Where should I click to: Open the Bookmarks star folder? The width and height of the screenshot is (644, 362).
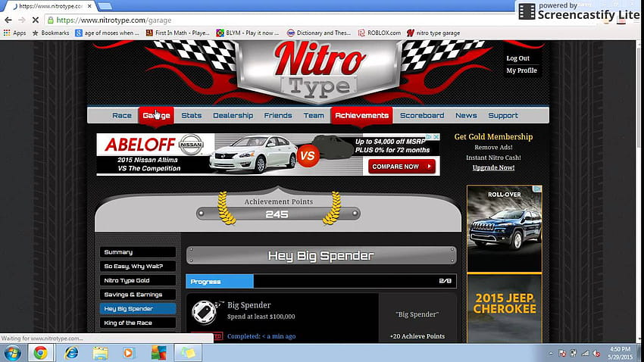(x=51, y=33)
